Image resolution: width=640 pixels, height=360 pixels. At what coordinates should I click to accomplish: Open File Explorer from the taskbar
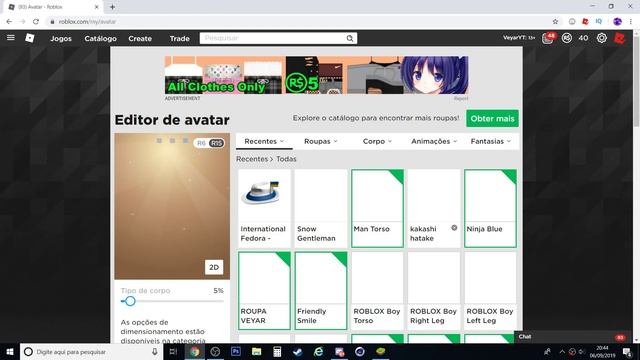[256, 351]
